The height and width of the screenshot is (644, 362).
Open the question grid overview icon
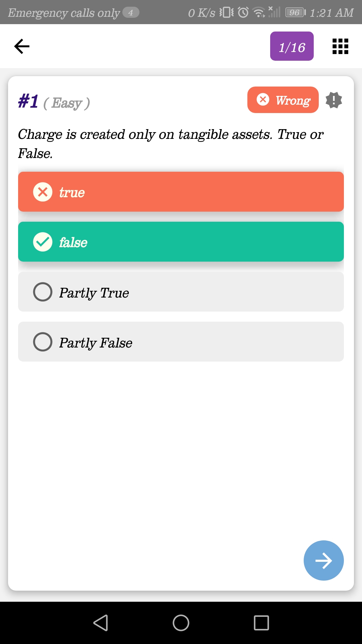click(340, 46)
